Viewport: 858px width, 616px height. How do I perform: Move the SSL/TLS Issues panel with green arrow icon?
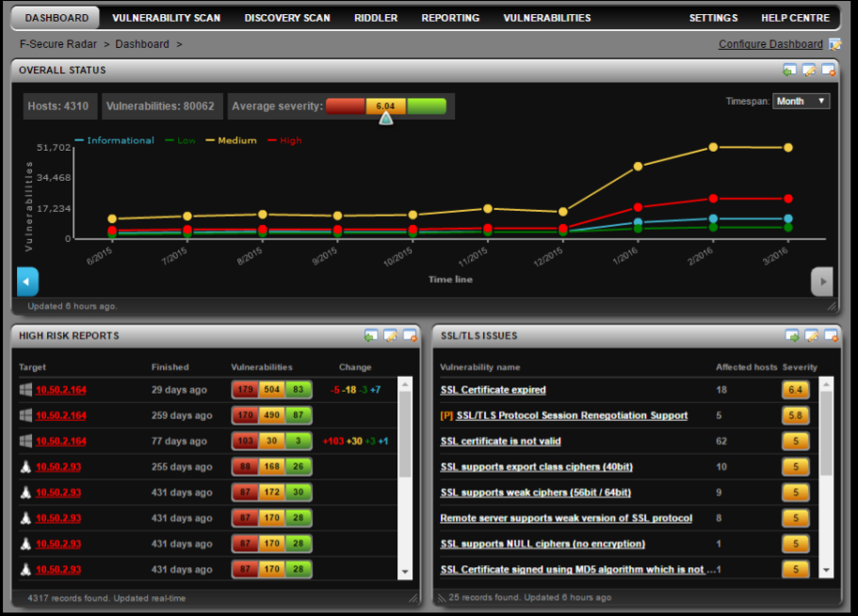[792, 335]
